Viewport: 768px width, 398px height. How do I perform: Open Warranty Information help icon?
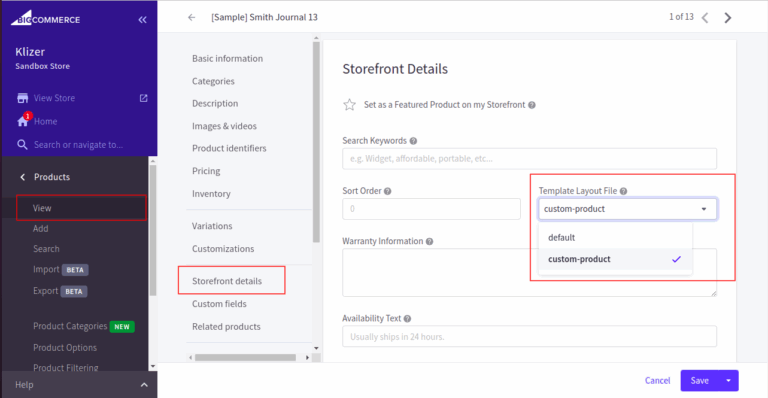click(x=430, y=241)
